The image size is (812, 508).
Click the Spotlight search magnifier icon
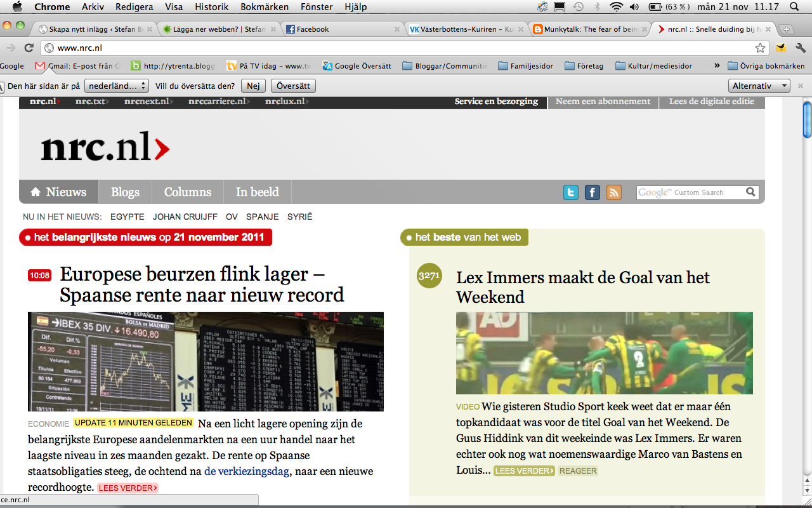coord(794,7)
